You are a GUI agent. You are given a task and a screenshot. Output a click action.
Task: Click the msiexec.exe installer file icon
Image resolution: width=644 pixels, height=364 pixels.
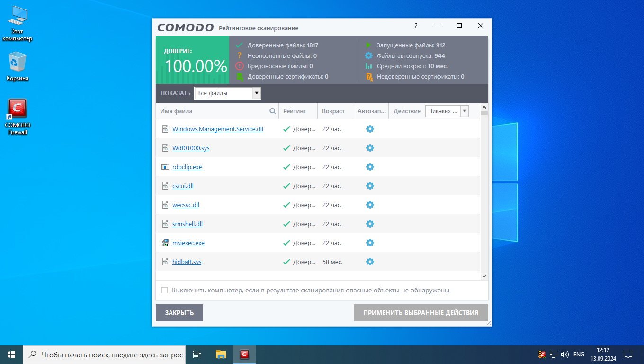165,243
